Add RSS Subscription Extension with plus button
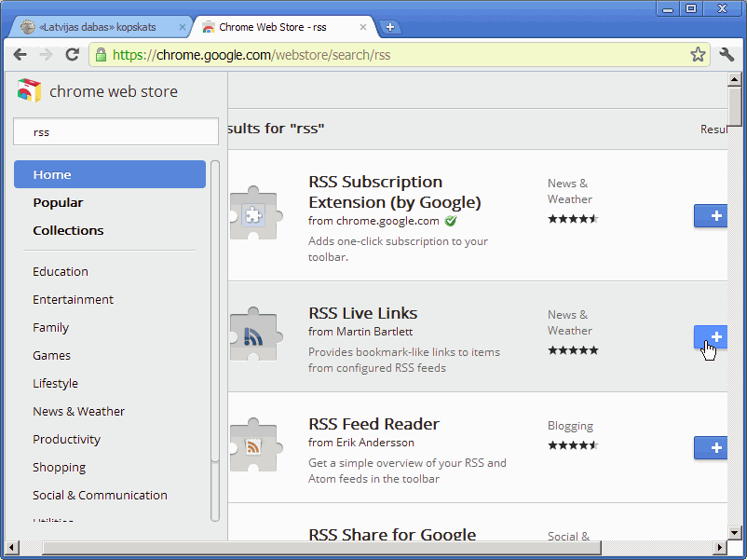 click(711, 216)
